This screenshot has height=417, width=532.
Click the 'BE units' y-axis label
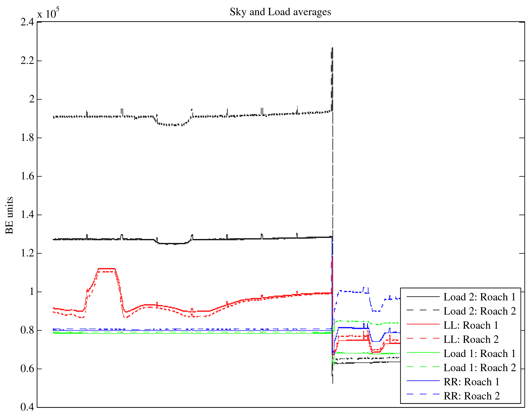pyautogui.click(x=9, y=215)
